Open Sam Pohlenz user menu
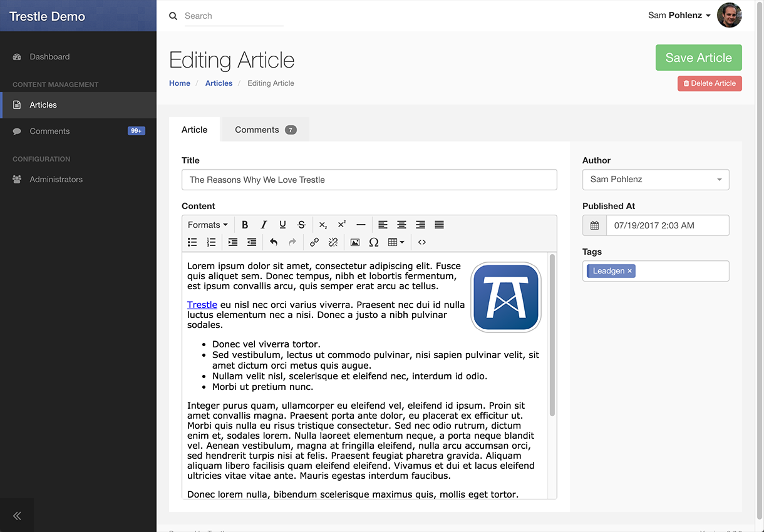This screenshot has width=764, height=532. tap(679, 15)
